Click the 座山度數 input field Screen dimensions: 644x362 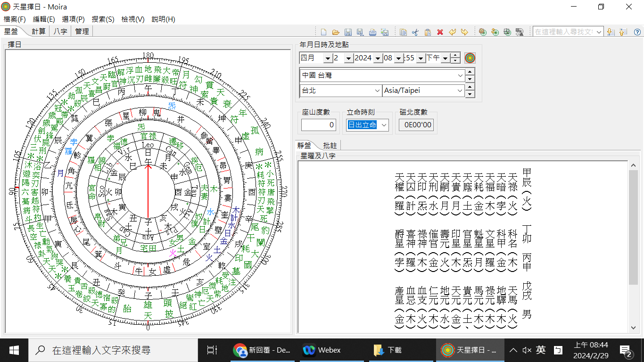click(x=319, y=125)
